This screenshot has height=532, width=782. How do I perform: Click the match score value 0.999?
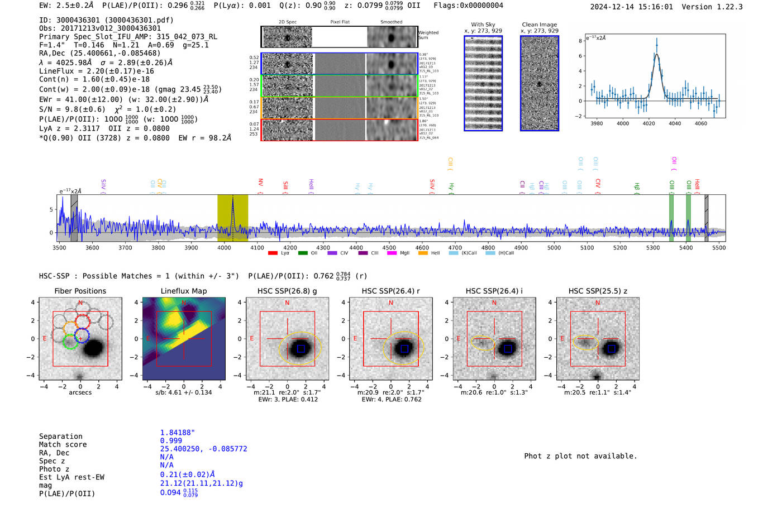tap(171, 440)
